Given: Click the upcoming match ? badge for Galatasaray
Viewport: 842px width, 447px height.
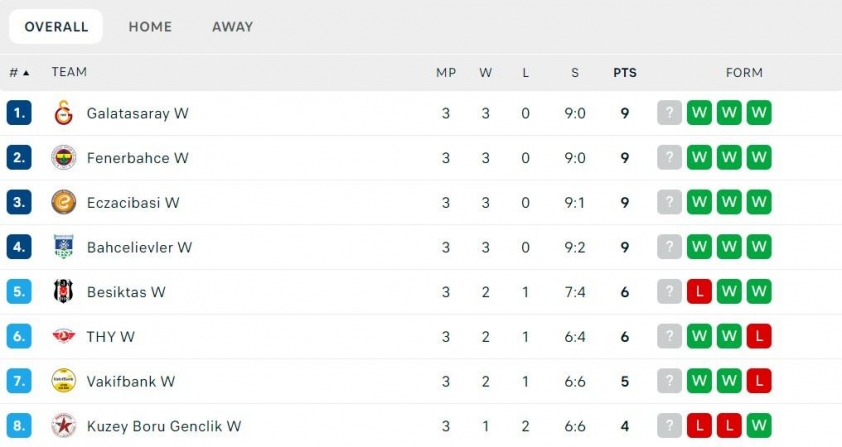Looking at the screenshot, I should click(x=670, y=113).
